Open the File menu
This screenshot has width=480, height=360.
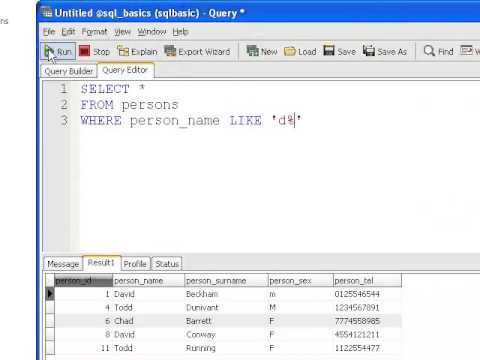tap(49, 32)
